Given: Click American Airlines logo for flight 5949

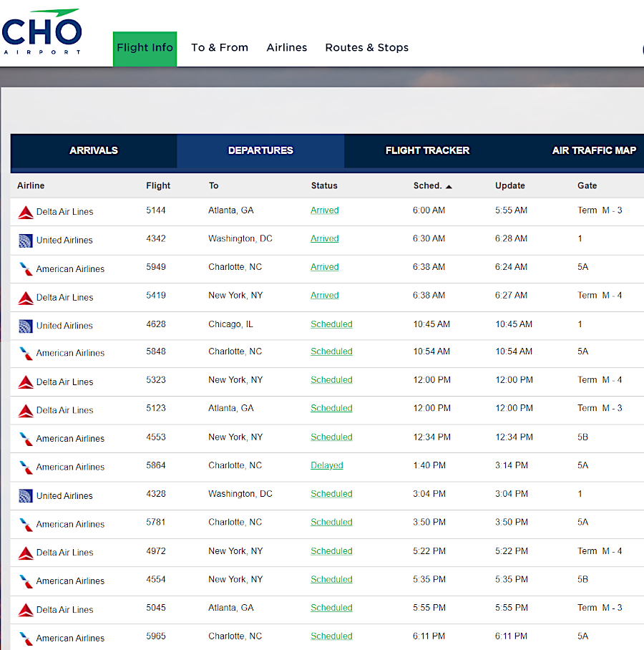Looking at the screenshot, I should (26, 269).
